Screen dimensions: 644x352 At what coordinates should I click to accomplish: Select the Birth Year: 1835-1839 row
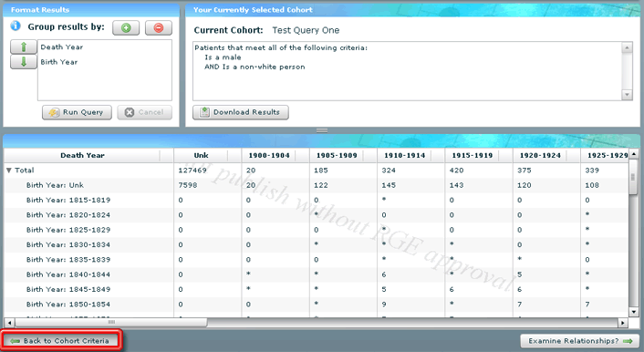317,260
